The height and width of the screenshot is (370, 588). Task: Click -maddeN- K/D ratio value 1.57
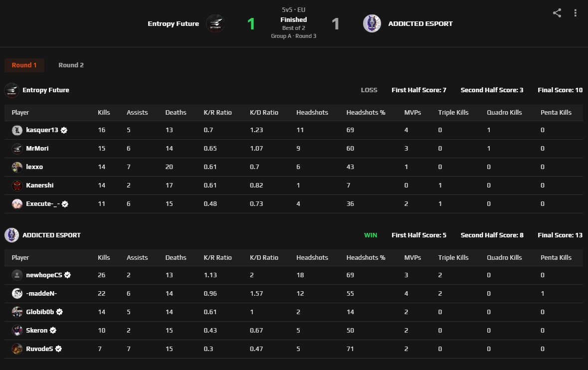[x=256, y=293]
